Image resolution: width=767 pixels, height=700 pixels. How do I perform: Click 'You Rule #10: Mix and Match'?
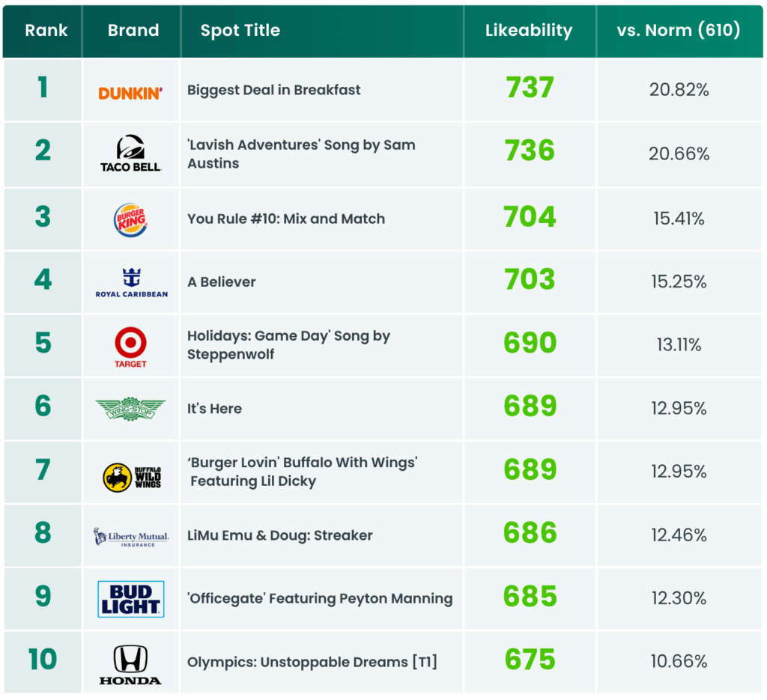[x=286, y=219]
